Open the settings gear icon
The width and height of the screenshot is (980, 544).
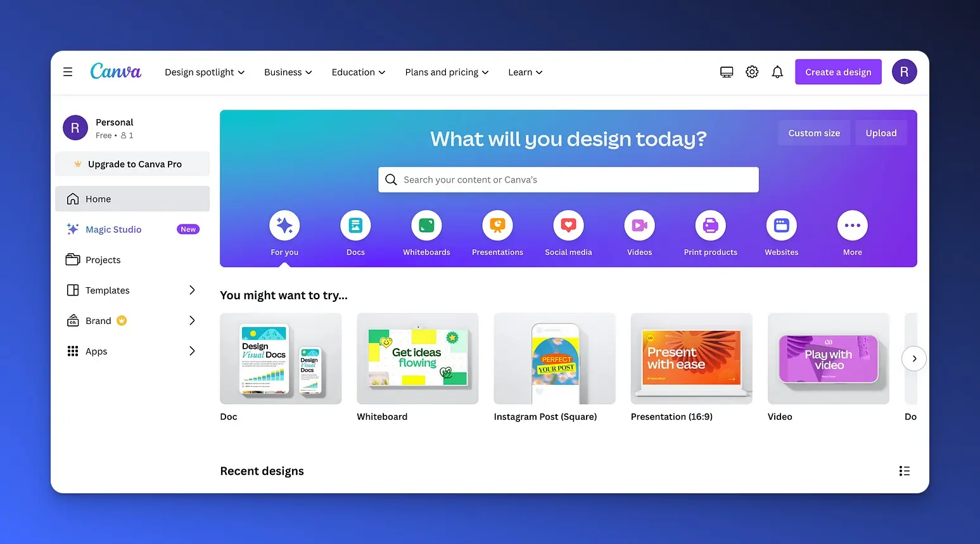(x=752, y=72)
